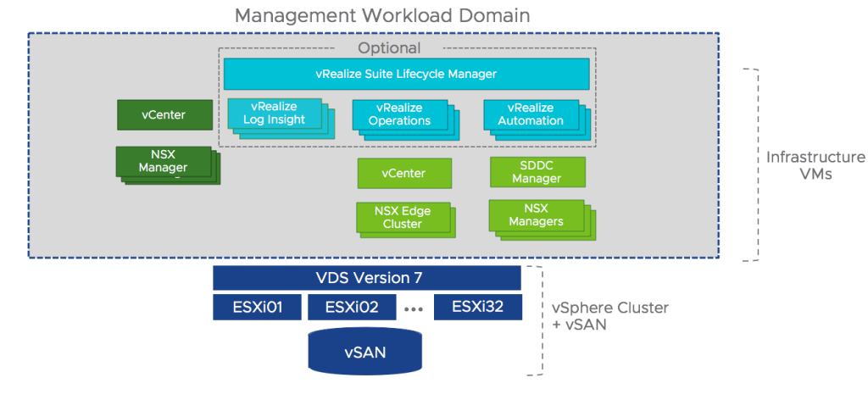Click the dark green vCenter box
The width and height of the screenshot is (868, 400).
164,114
